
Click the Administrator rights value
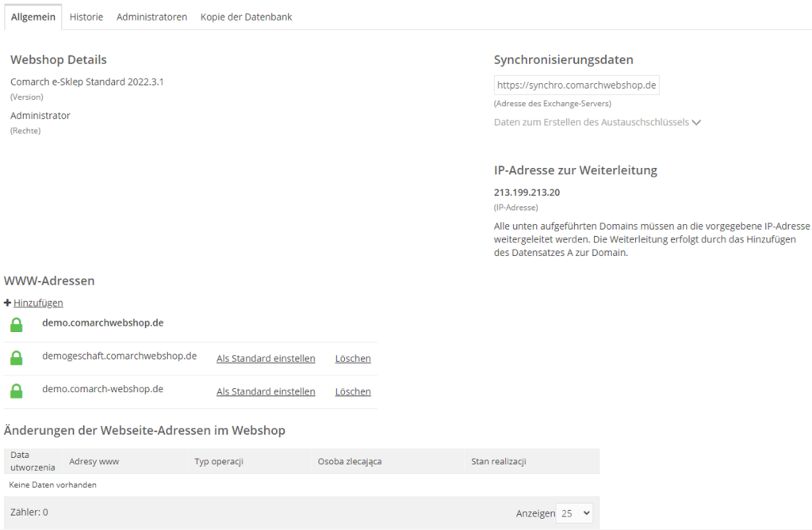40,116
